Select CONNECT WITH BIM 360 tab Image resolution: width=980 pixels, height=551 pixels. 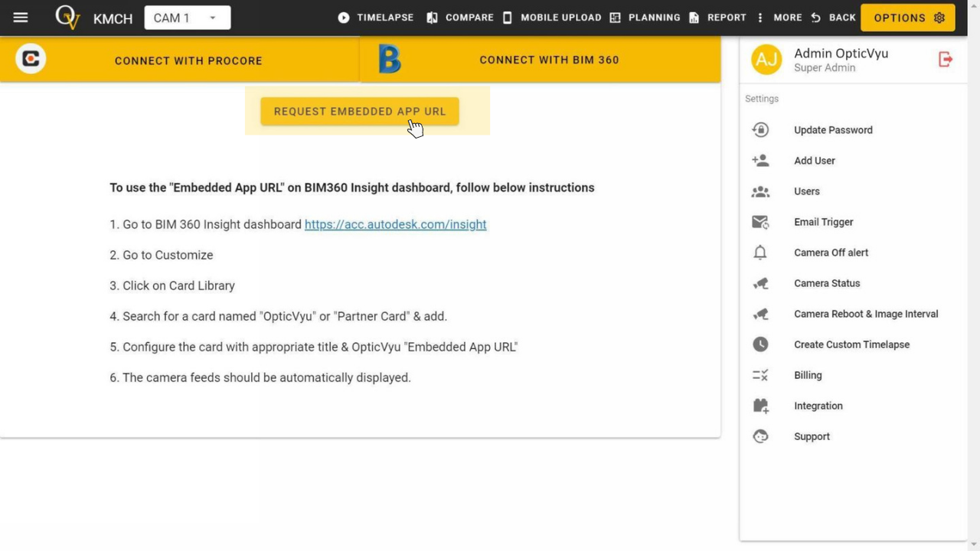(541, 60)
